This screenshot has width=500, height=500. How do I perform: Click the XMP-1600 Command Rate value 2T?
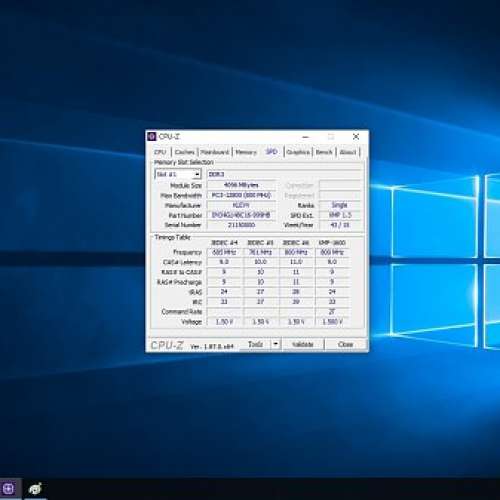[332, 312]
